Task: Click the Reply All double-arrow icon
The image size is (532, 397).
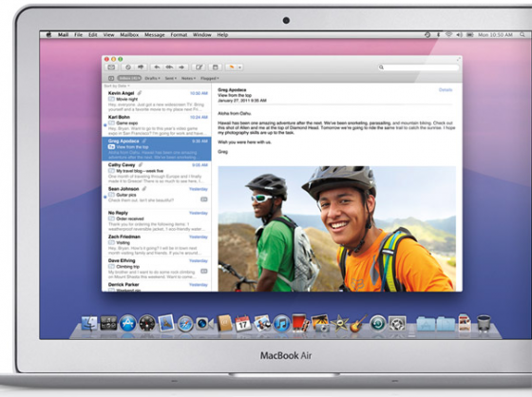Action: coord(169,67)
